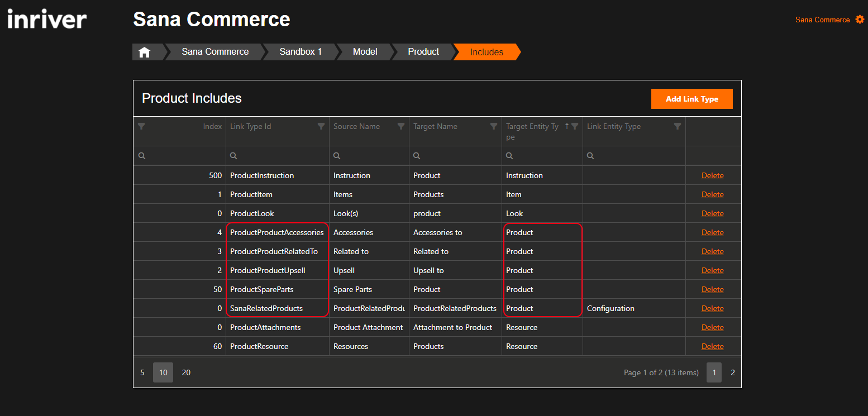The width and height of the screenshot is (868, 416).
Task: Delete the ProductSpareParts link type
Action: click(712, 289)
